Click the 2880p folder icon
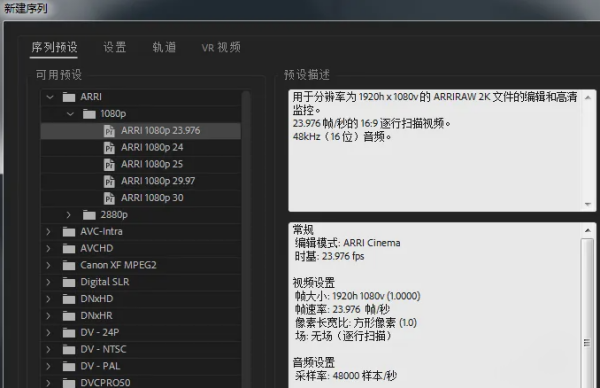The width and height of the screenshot is (600, 388). [89, 215]
